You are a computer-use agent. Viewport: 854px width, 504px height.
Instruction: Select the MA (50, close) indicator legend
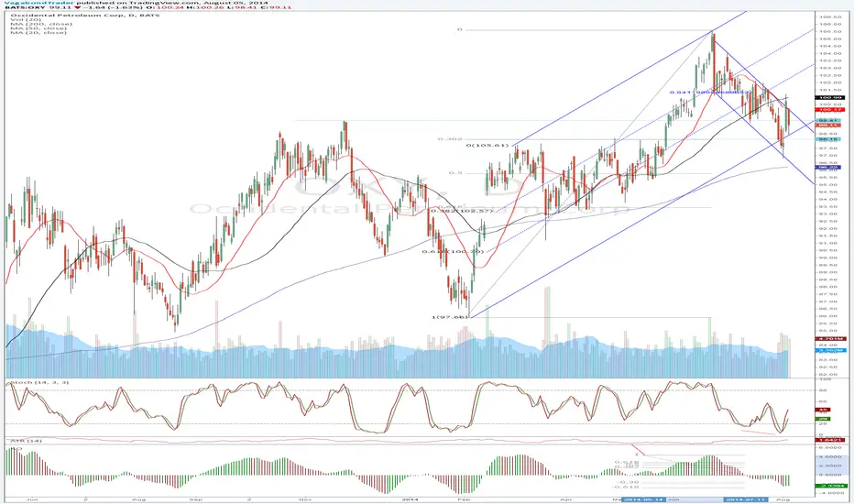point(38,28)
